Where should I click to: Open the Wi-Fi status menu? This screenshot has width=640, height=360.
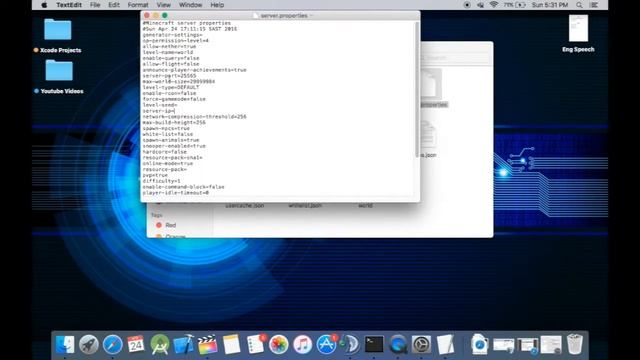point(493,5)
